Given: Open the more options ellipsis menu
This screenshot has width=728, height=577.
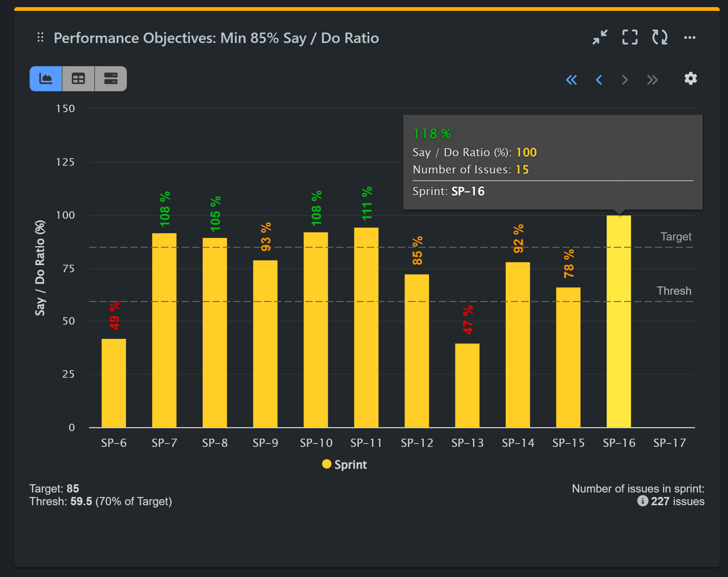Looking at the screenshot, I should (x=689, y=37).
